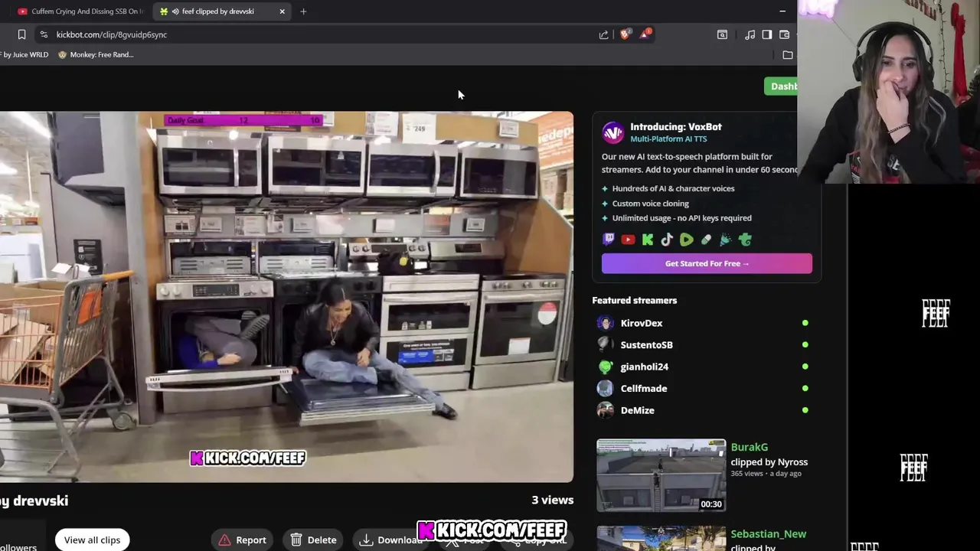The width and height of the screenshot is (980, 551).
Task: Click the green Dashboard button
Action: [781, 86]
